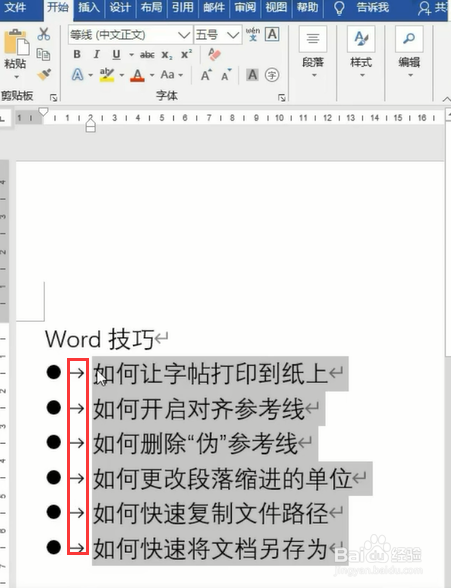Click the hanging indent marker on ruler
451x588 pixels.
[90, 124]
